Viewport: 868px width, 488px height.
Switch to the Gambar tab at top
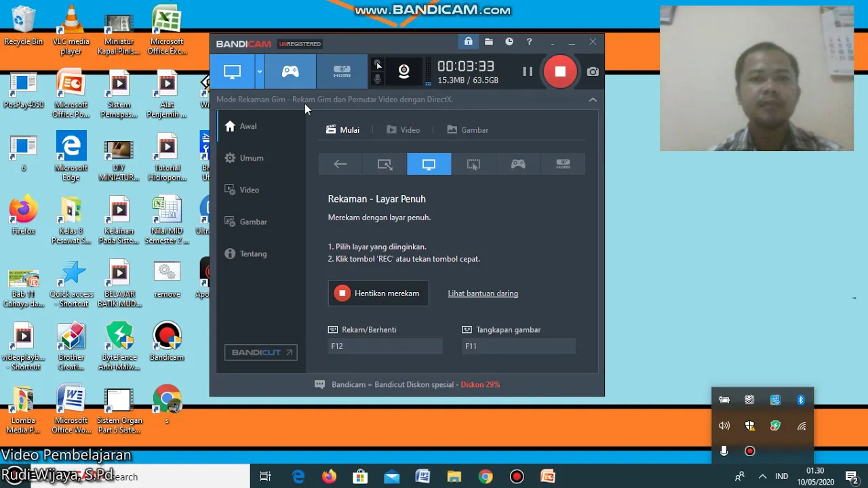[467, 129]
